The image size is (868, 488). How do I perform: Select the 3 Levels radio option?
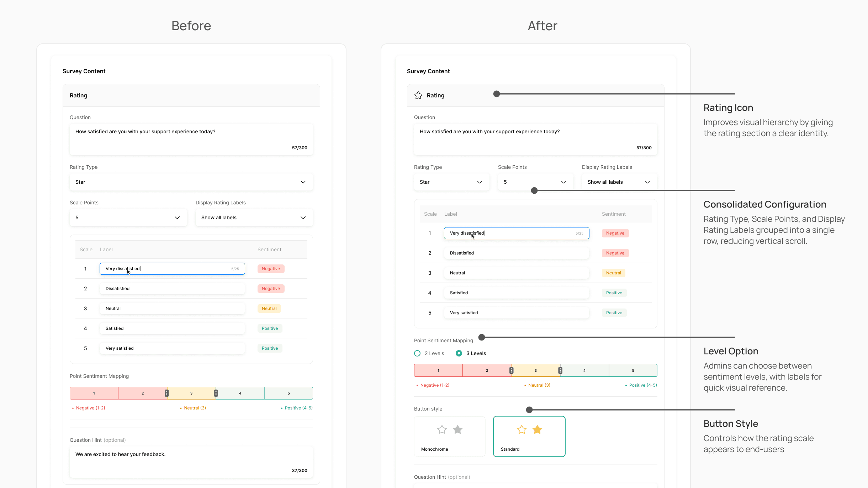[459, 353]
